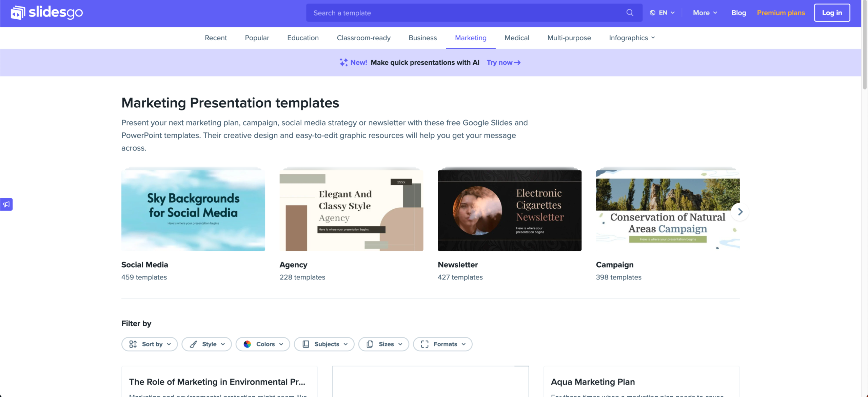Click the carousel next arrow
Screen dimensions: 868x397
point(740,212)
